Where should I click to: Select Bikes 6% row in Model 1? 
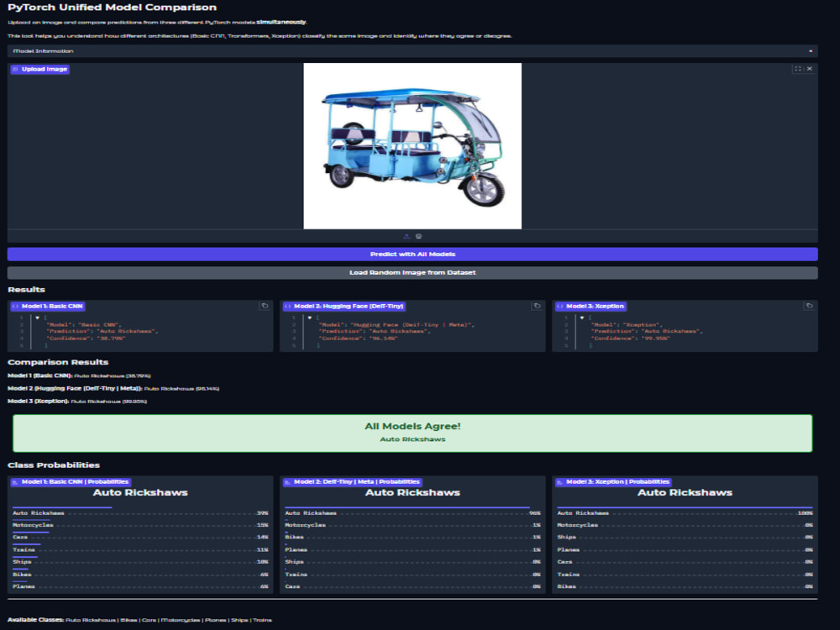tap(140, 573)
